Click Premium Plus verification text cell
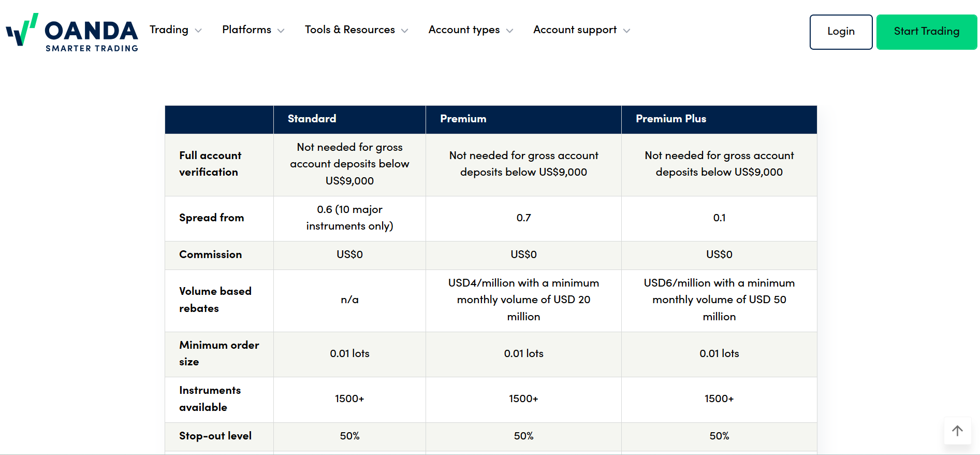980x455 pixels. tap(719, 164)
